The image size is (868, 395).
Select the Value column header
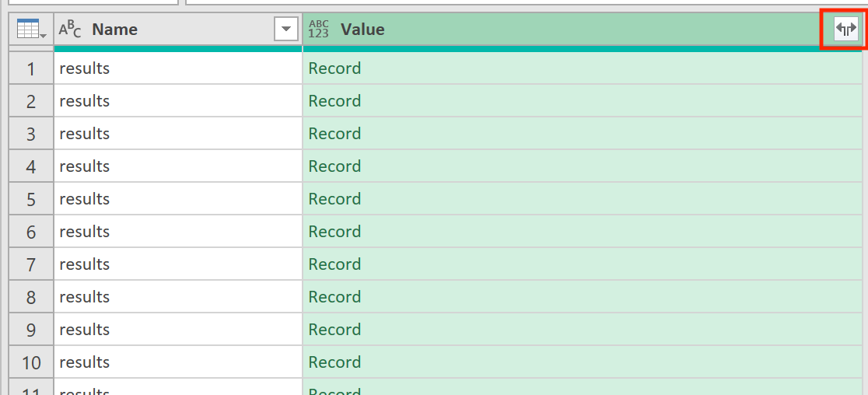(x=583, y=30)
